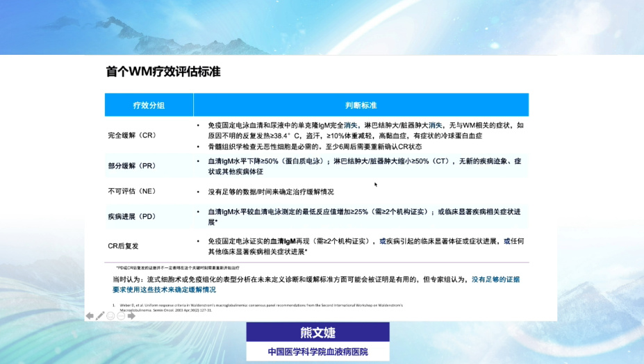The width and height of the screenshot is (644, 364).
Task: Open the pen annotation tool
Action: point(100,316)
